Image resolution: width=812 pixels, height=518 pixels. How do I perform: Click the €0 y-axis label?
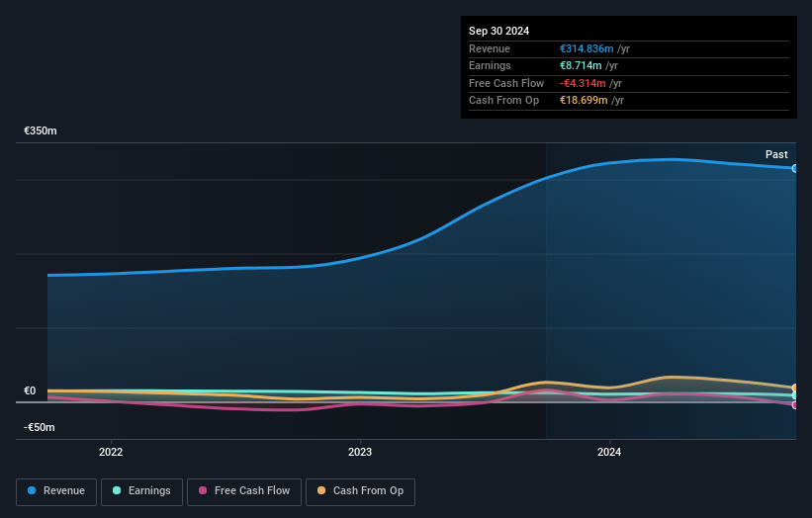30,391
